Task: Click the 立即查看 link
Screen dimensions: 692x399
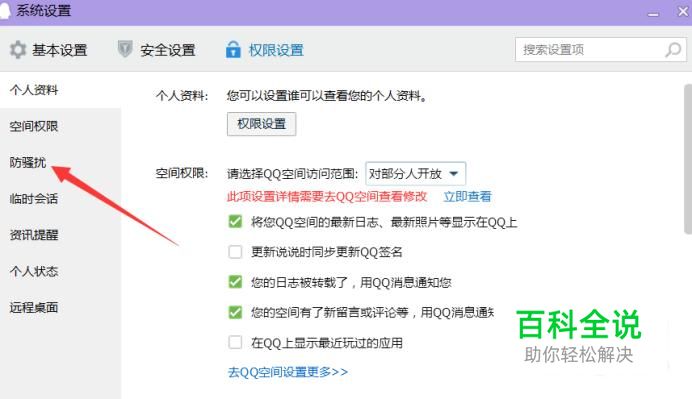Action: click(x=467, y=196)
